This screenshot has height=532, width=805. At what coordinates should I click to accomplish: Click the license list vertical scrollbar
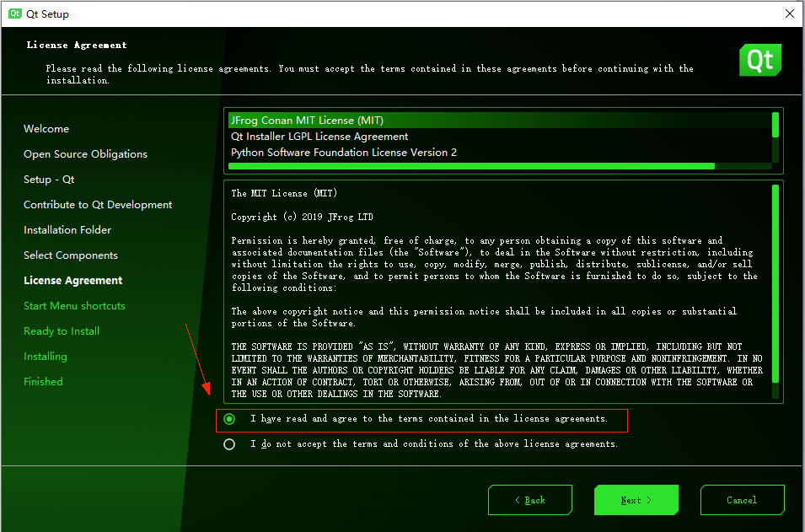tap(775, 125)
